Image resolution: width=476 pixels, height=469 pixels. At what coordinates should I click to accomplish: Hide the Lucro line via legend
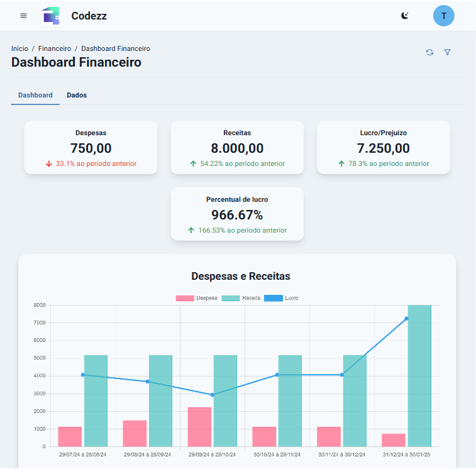coord(281,298)
